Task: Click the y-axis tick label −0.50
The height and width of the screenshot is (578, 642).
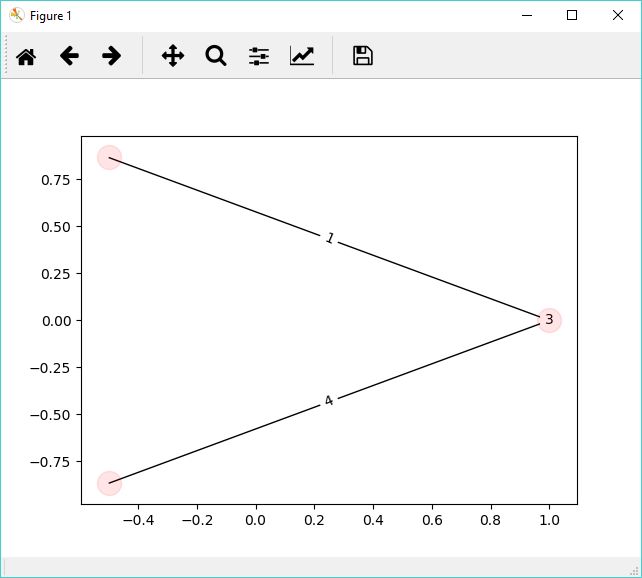Action: (50, 415)
